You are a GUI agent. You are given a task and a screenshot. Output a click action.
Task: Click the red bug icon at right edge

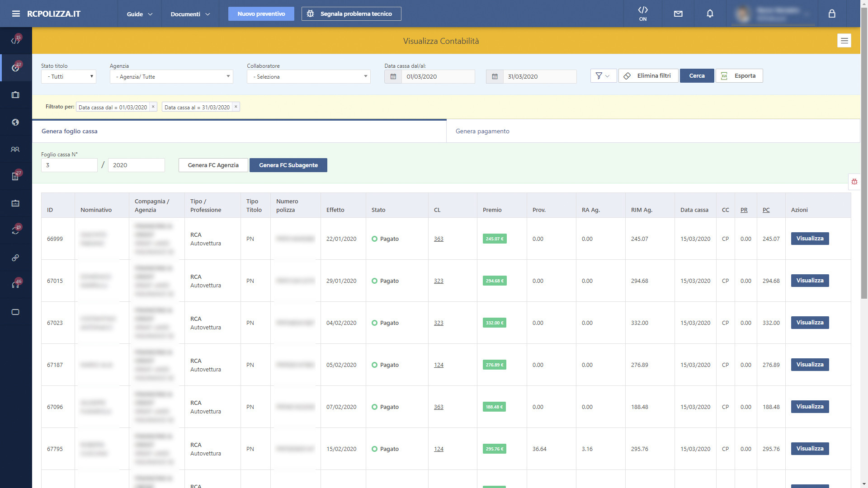(x=854, y=182)
